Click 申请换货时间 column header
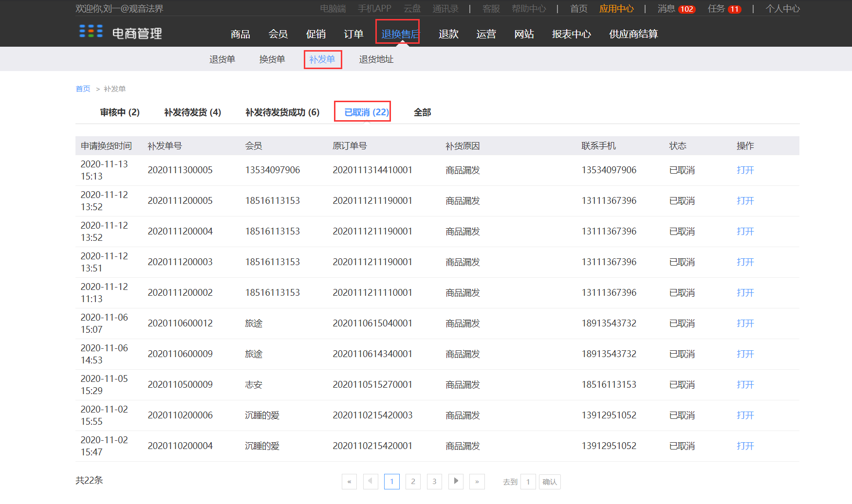Viewport: 852px width, 504px height. tap(106, 146)
